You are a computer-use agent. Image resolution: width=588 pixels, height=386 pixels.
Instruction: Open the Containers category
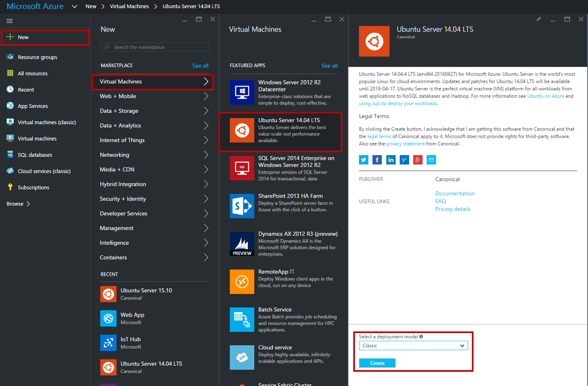[154, 257]
